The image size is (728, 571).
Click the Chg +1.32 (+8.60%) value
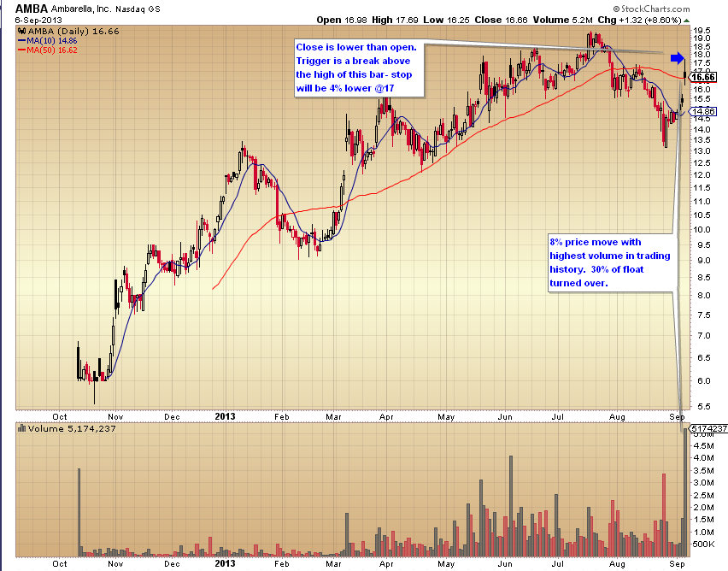(x=639, y=20)
